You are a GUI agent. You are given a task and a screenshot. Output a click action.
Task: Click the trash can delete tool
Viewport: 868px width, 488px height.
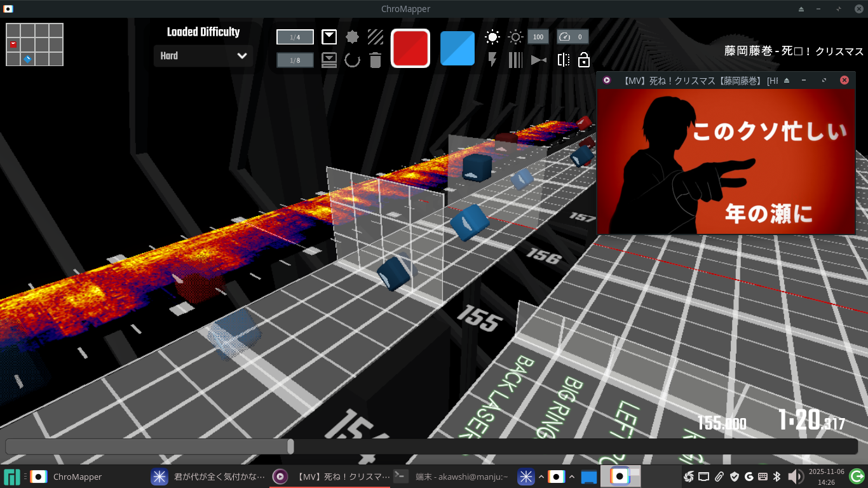click(x=376, y=60)
